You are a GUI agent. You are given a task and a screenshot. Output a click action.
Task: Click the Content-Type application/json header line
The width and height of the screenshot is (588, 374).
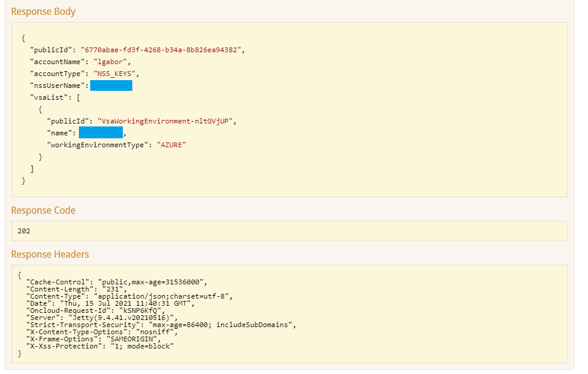pos(129,296)
